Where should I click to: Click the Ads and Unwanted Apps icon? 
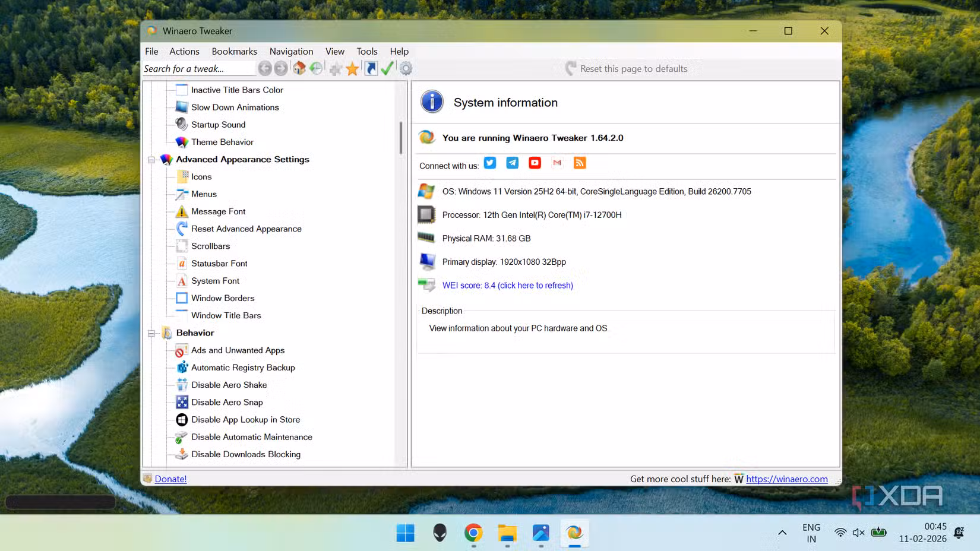tap(182, 350)
